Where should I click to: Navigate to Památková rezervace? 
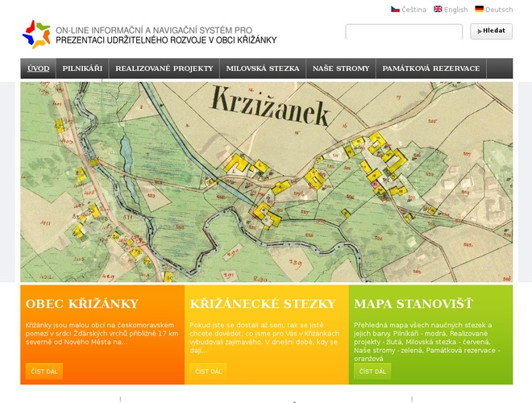coord(430,69)
